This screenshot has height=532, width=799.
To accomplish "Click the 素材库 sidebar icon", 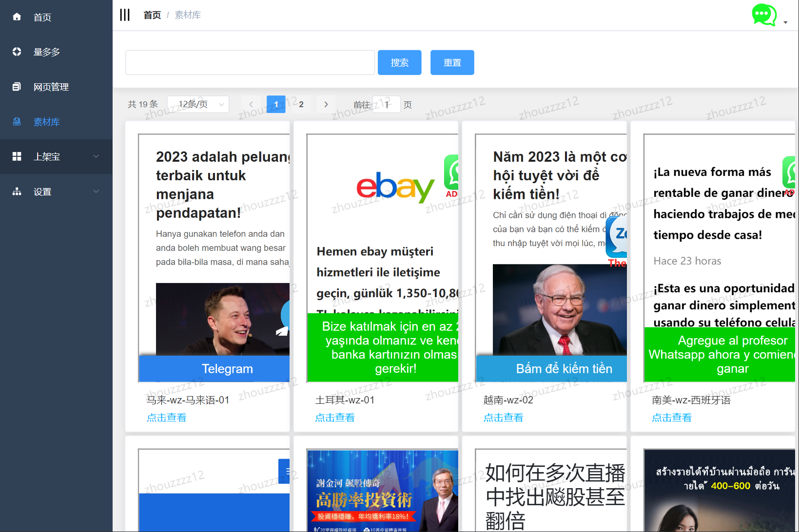I will (17, 122).
